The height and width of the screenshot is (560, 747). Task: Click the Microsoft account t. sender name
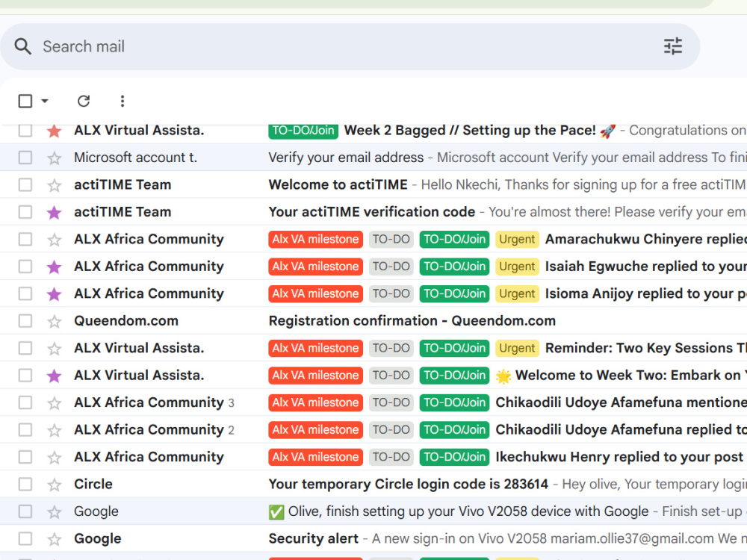[x=135, y=158]
